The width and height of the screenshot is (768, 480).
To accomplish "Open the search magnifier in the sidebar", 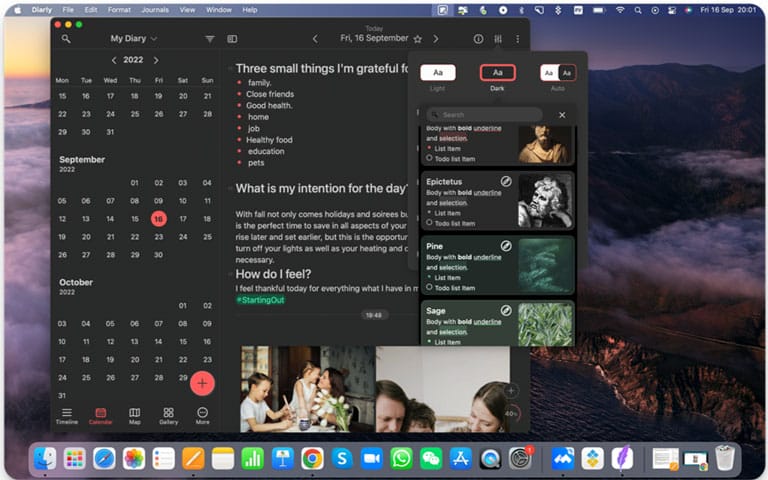I will [x=66, y=39].
